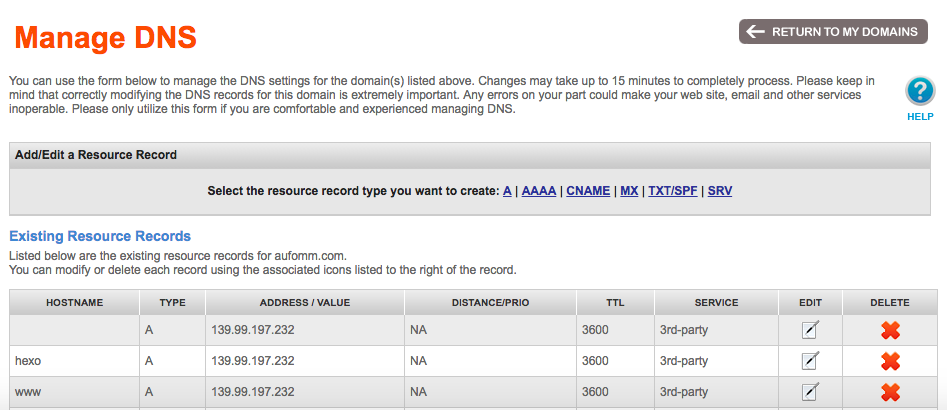The width and height of the screenshot is (947, 410).
Task: Edit the blank-hostname A record
Action: click(811, 330)
